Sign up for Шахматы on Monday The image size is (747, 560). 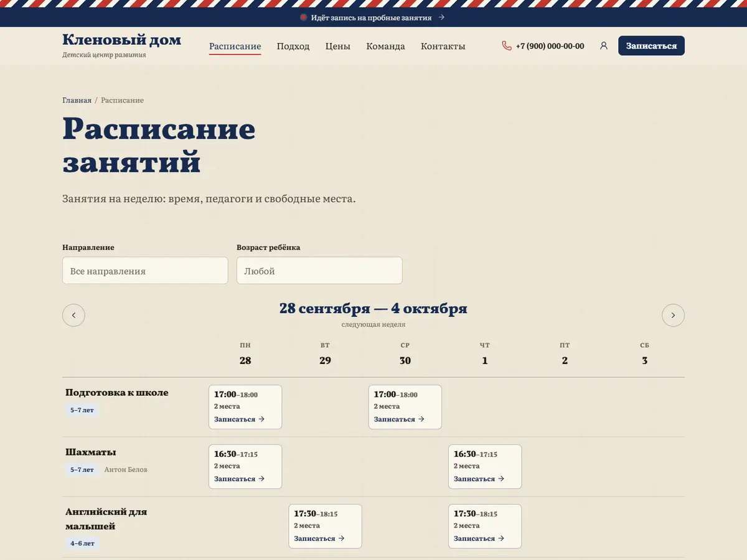point(240,479)
